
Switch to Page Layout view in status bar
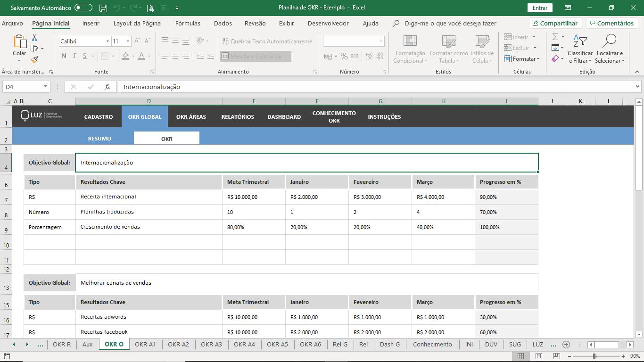point(539,356)
